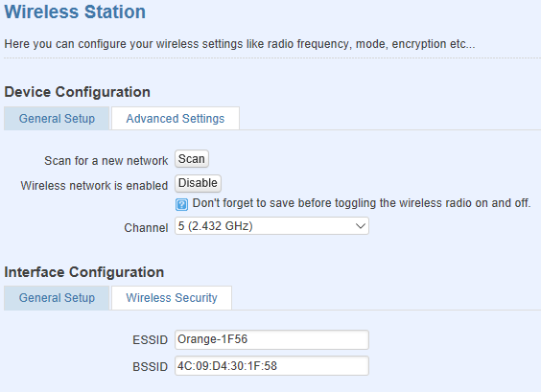Click the ESSID field label
The width and height of the screenshot is (541, 392).
(x=150, y=340)
